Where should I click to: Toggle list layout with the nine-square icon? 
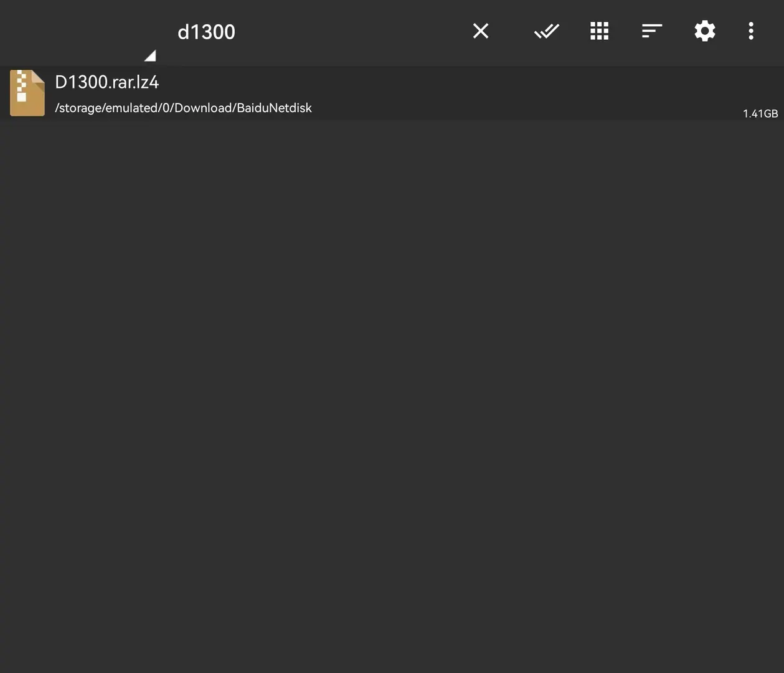599,31
